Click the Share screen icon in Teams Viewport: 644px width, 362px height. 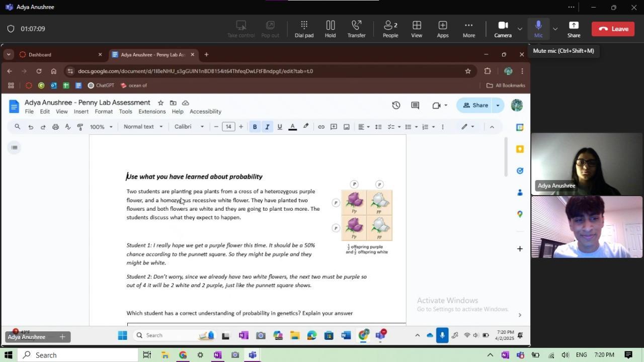point(574,29)
